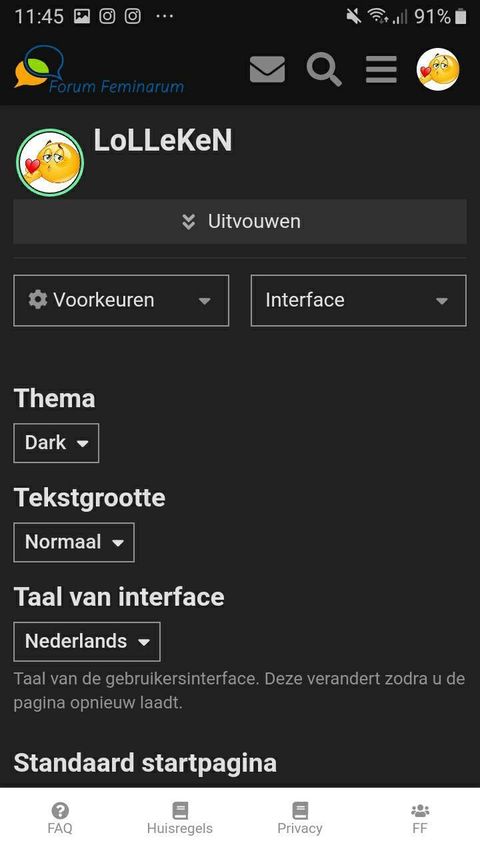Open the search magnifier icon

point(324,69)
